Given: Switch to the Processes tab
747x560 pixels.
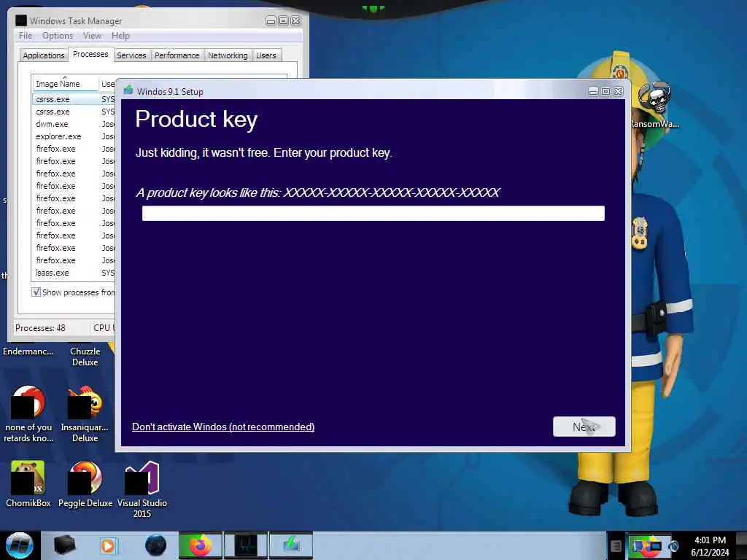Looking at the screenshot, I should coord(90,54).
